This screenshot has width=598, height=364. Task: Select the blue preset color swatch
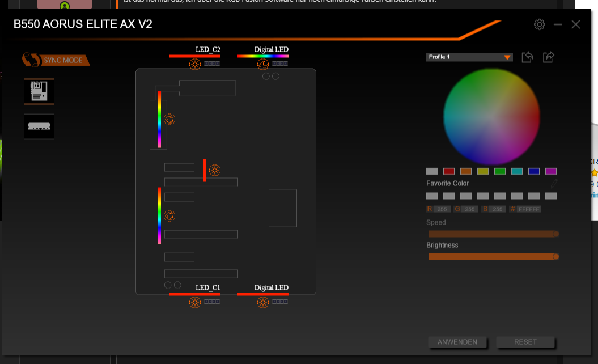534,171
